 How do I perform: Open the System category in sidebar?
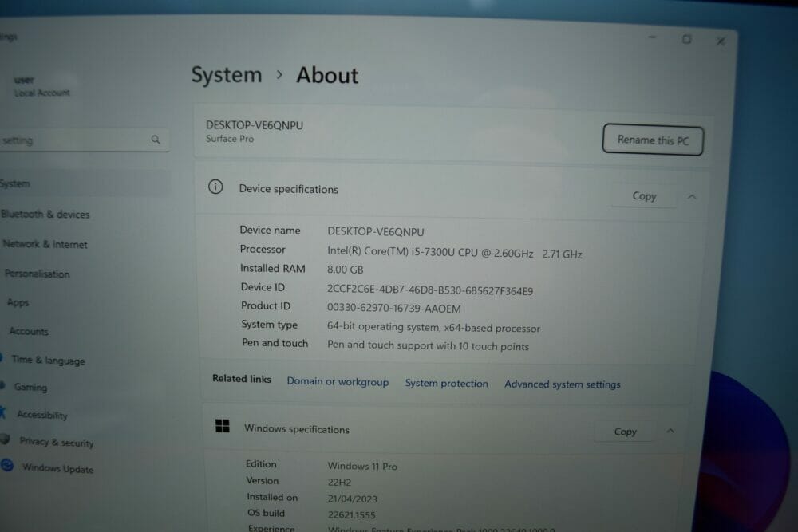pyautogui.click(x=15, y=183)
